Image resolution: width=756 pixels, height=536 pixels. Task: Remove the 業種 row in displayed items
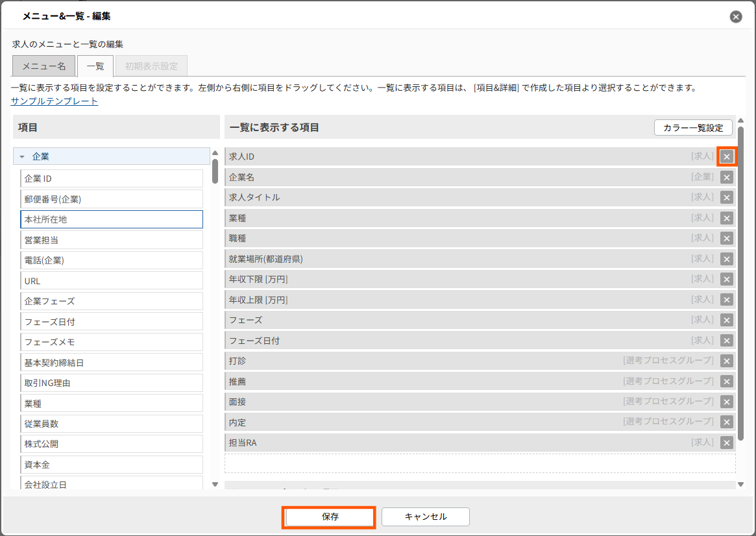(x=727, y=218)
